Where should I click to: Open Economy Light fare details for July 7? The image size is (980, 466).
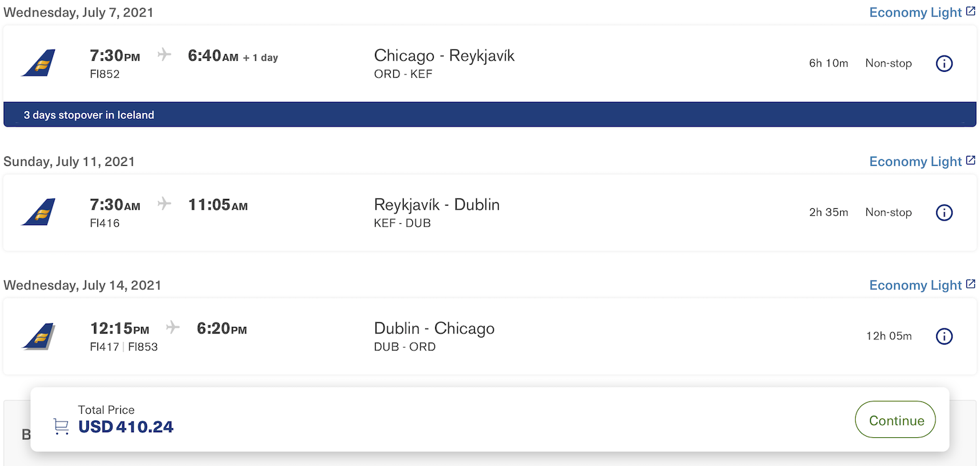click(915, 12)
